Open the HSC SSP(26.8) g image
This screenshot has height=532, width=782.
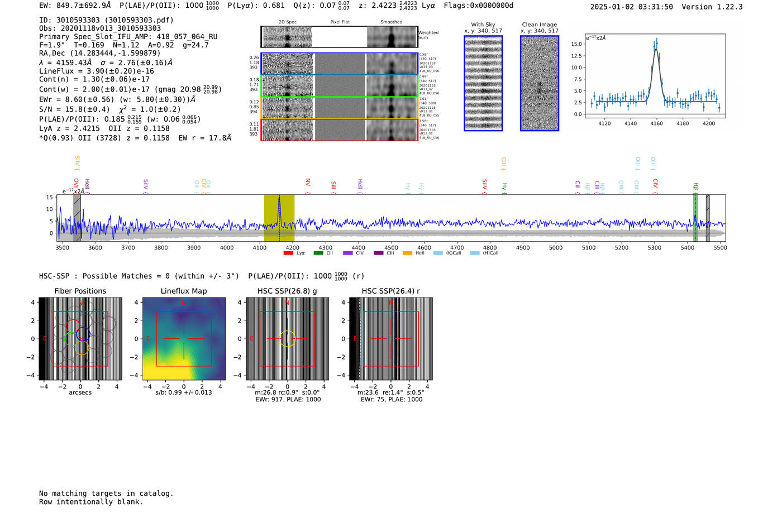[287, 339]
